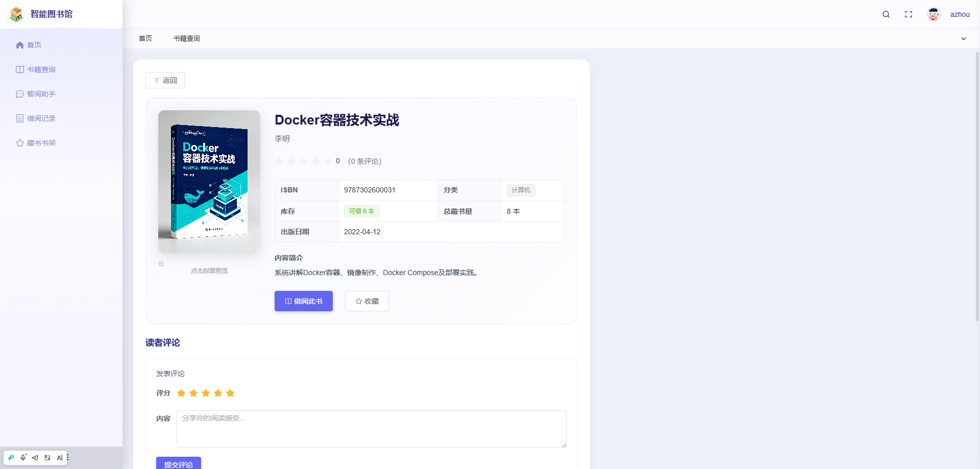Image resolution: width=980 pixels, height=469 pixels.
Task: Open 智阅助手 in the sidebar
Action: (x=61, y=94)
